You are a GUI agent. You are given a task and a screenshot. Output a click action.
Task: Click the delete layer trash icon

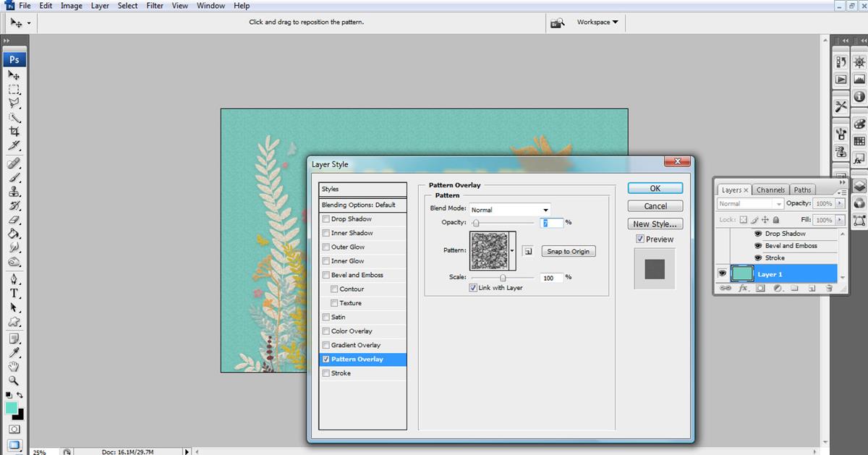[x=829, y=288]
